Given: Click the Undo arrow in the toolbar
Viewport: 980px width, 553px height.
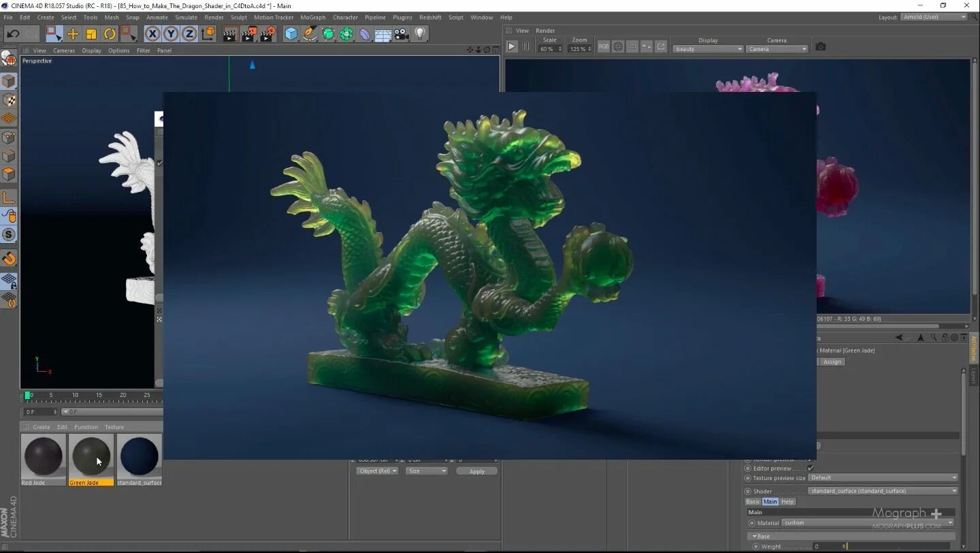Looking at the screenshot, I should pos(12,33).
